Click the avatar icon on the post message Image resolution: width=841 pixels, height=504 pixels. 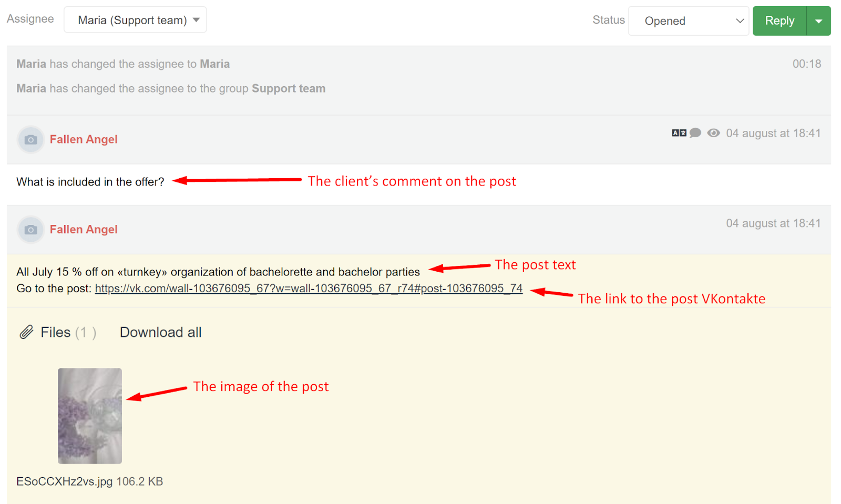[x=30, y=229]
